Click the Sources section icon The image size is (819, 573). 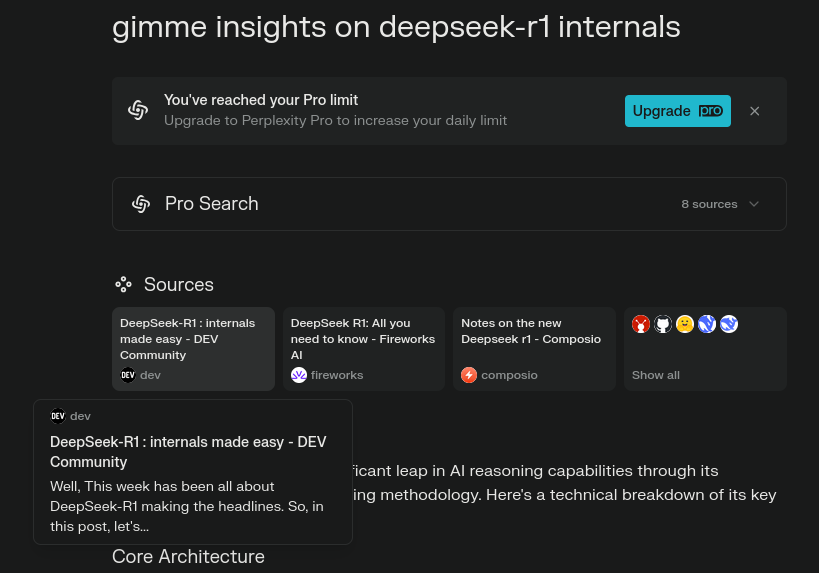[x=123, y=284]
